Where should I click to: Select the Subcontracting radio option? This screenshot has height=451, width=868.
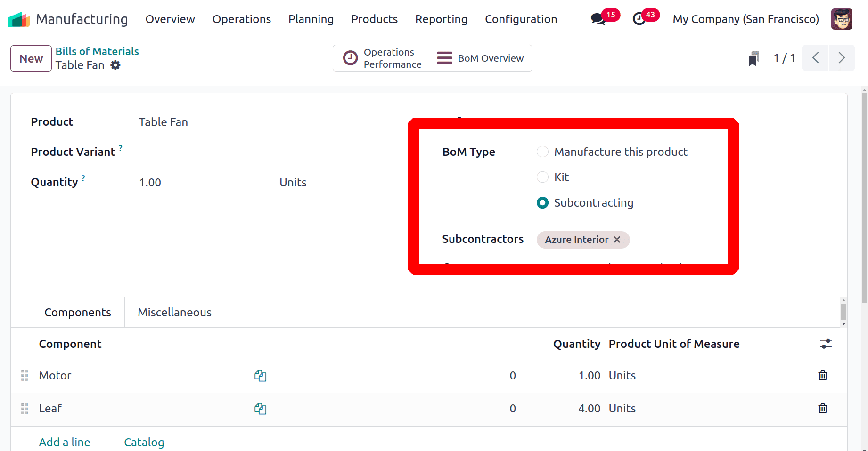pyautogui.click(x=542, y=203)
